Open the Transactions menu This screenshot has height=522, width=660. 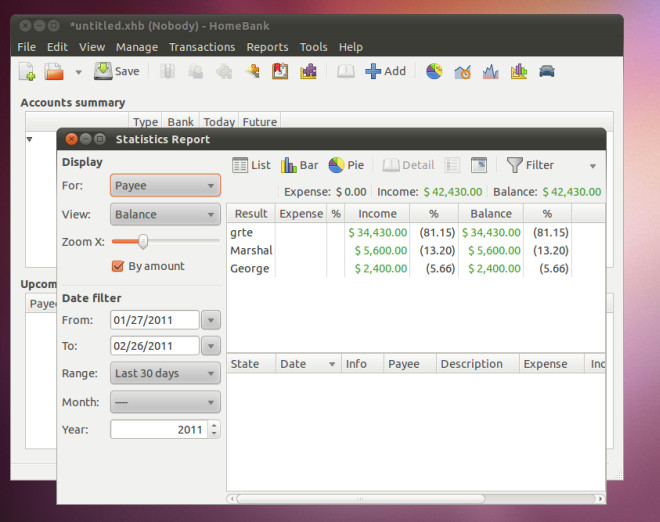pyautogui.click(x=202, y=47)
